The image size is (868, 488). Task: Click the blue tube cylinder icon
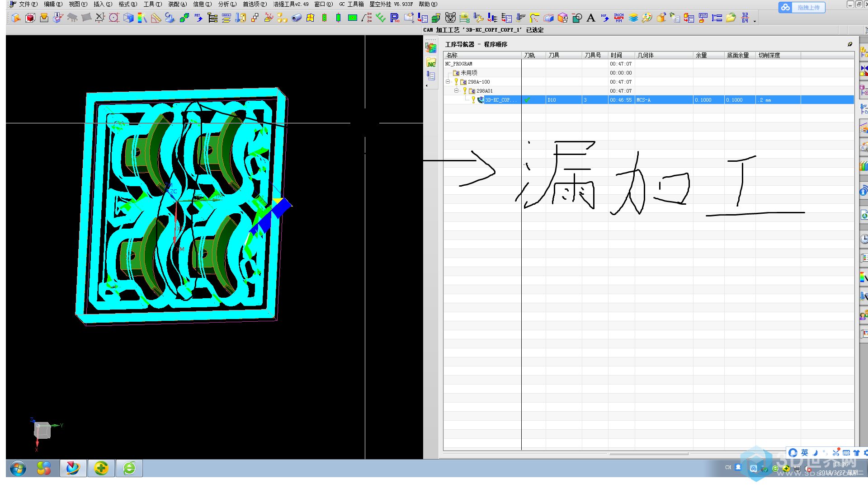click(x=297, y=18)
